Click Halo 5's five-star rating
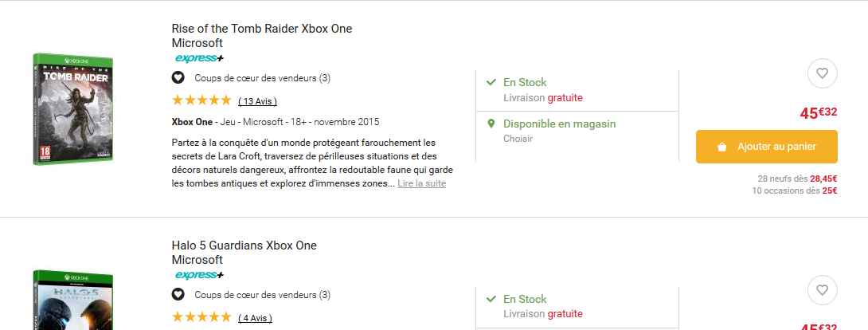The height and width of the screenshot is (330, 868). pos(201,317)
